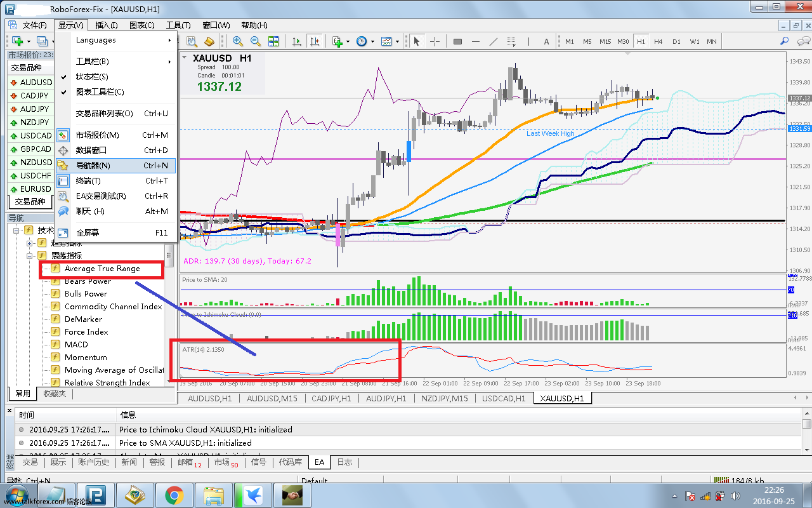Click the New Chart toolbar icon
This screenshot has width=812, height=508.
pos(17,41)
